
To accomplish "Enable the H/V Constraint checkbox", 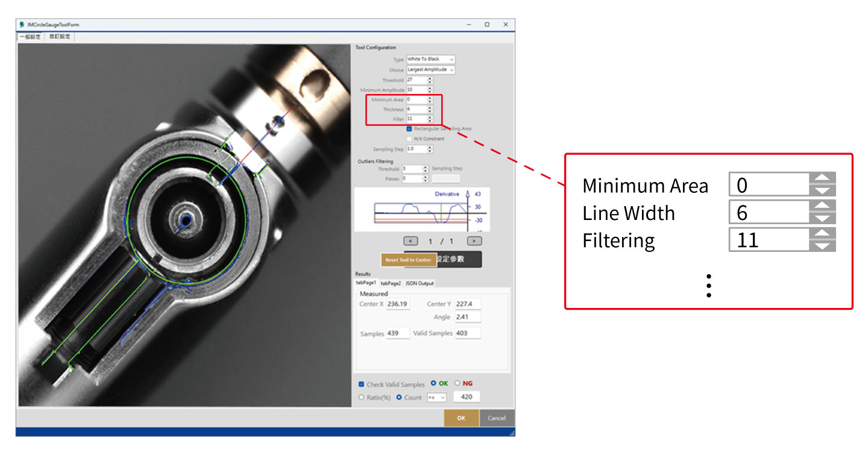I will coord(409,139).
